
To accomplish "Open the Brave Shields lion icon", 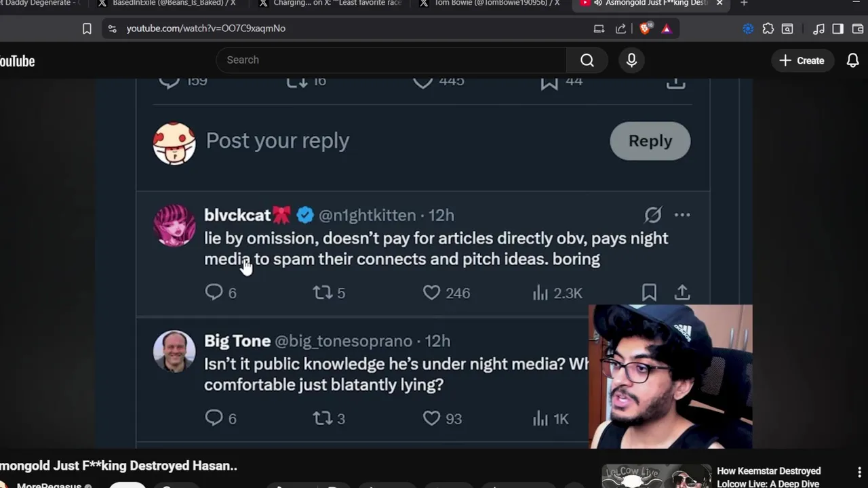I will (x=646, y=28).
